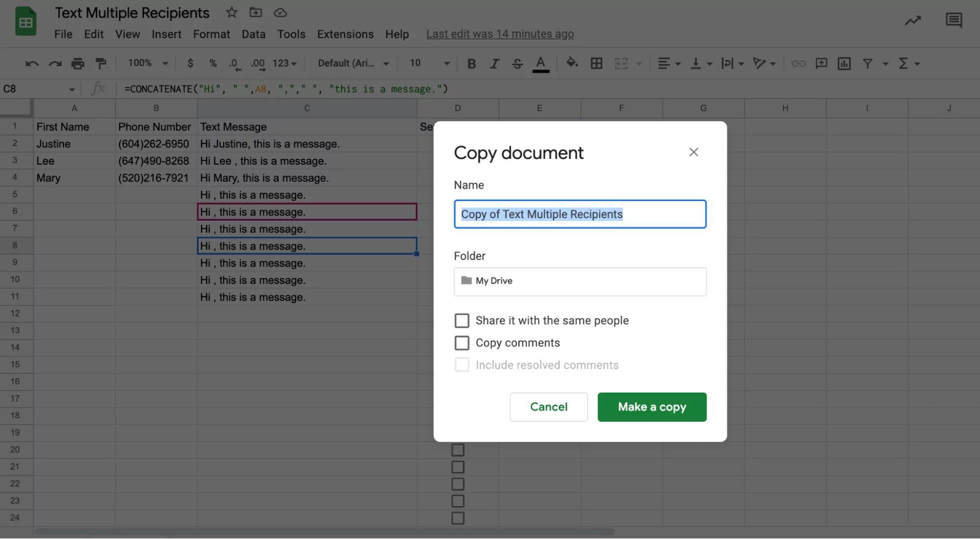This screenshot has height=539, width=980.
Task: Cancel the Copy document dialog
Action: (x=549, y=407)
